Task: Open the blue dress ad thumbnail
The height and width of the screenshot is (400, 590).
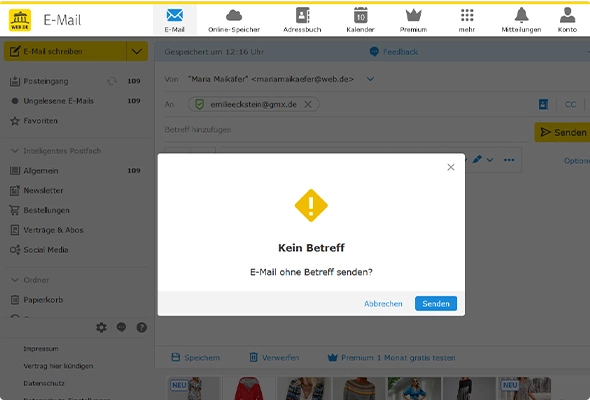Action: (414, 389)
